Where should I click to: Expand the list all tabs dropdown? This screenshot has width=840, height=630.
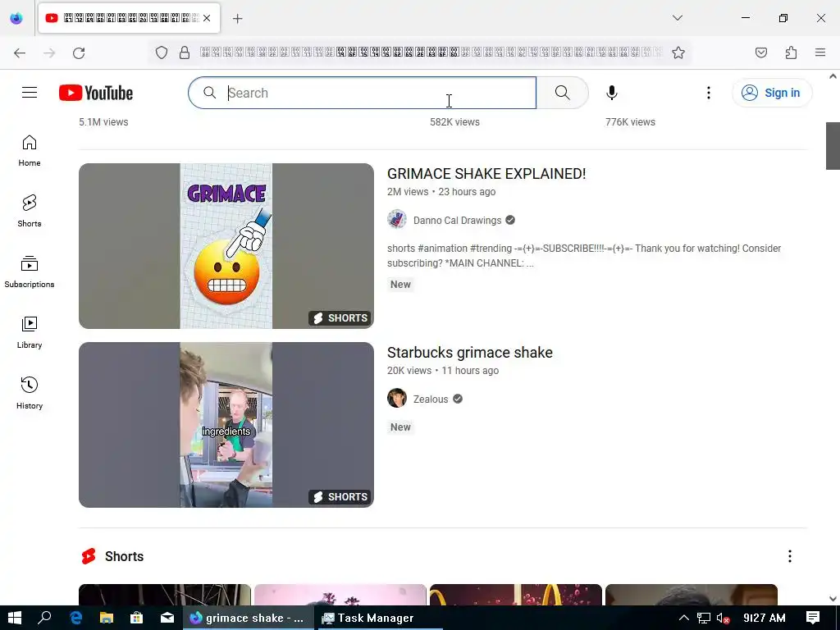[x=677, y=18]
